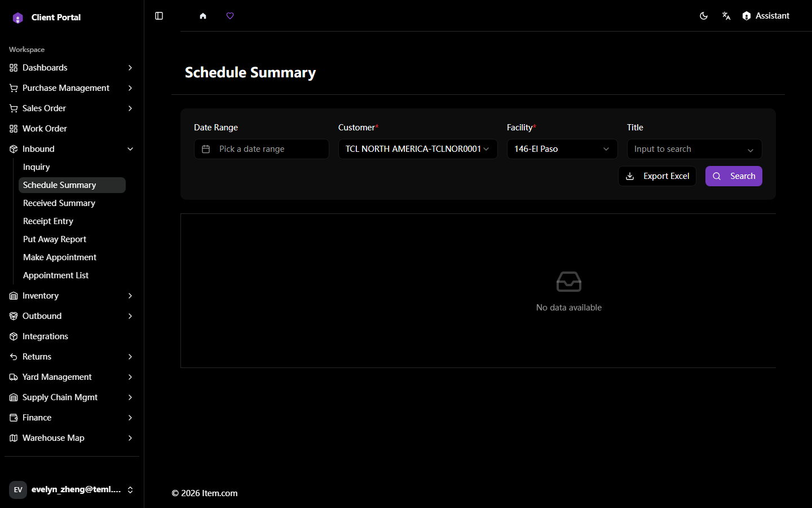Screen dimensions: 812x508
Task: Open the Assistant
Action: click(x=766, y=16)
